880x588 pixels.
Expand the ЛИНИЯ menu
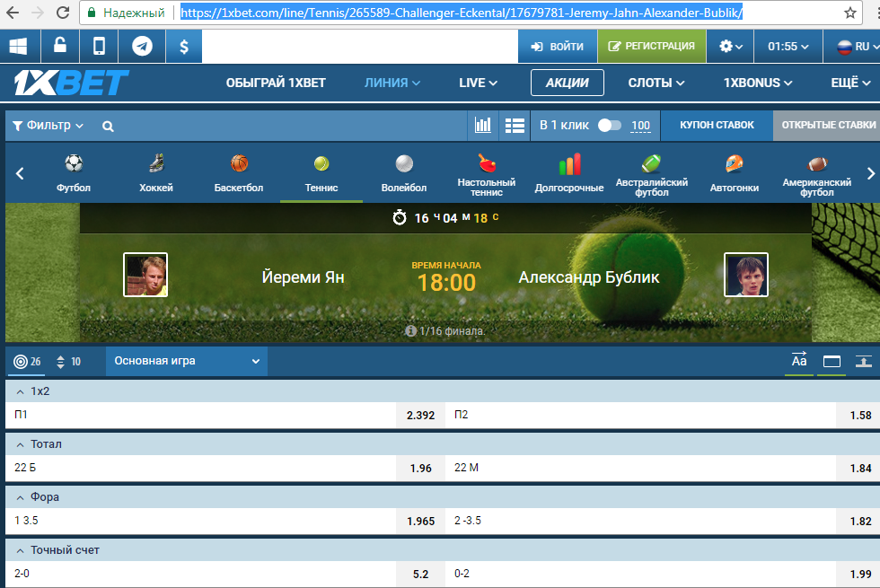(x=392, y=83)
